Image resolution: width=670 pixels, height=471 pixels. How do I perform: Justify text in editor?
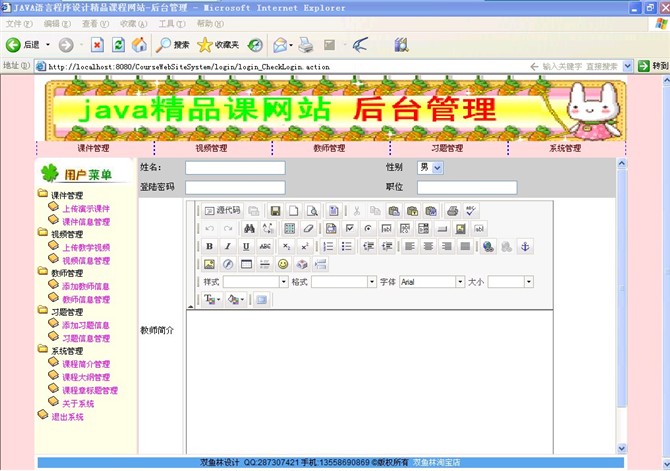point(465,247)
